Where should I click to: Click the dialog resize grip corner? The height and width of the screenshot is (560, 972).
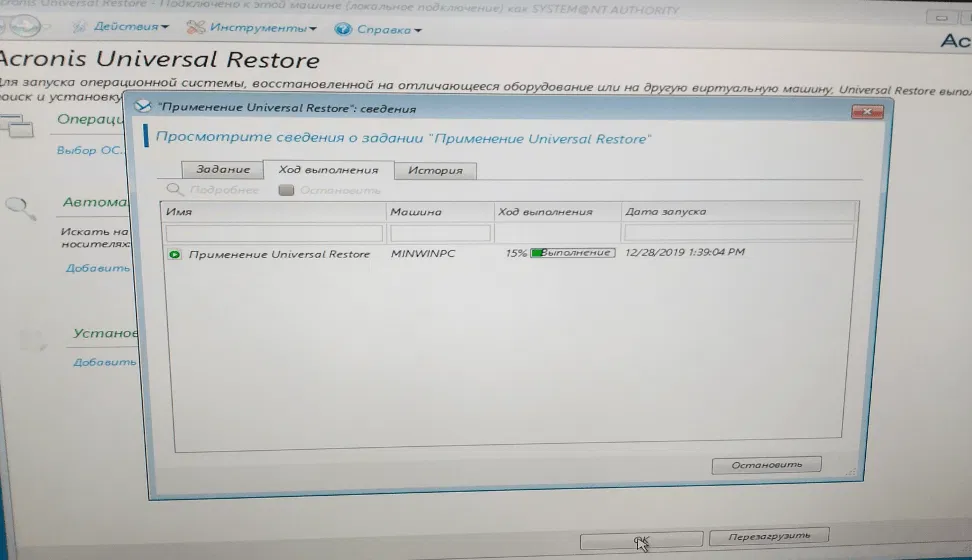(x=850, y=473)
